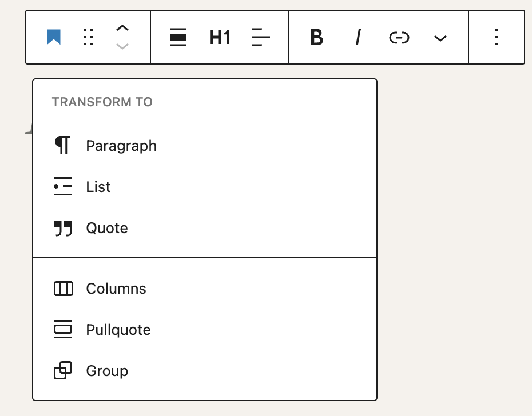This screenshot has height=416, width=532.
Task: Toggle italic formatting
Action: 358,38
